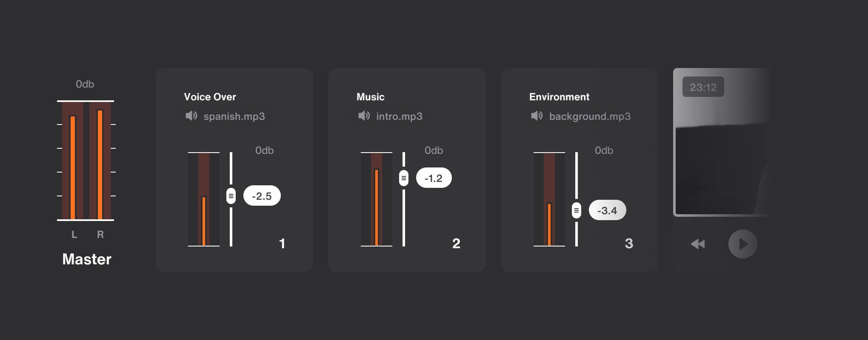Click the -2.5 volume value bubble
868x340 pixels.
coord(262,196)
